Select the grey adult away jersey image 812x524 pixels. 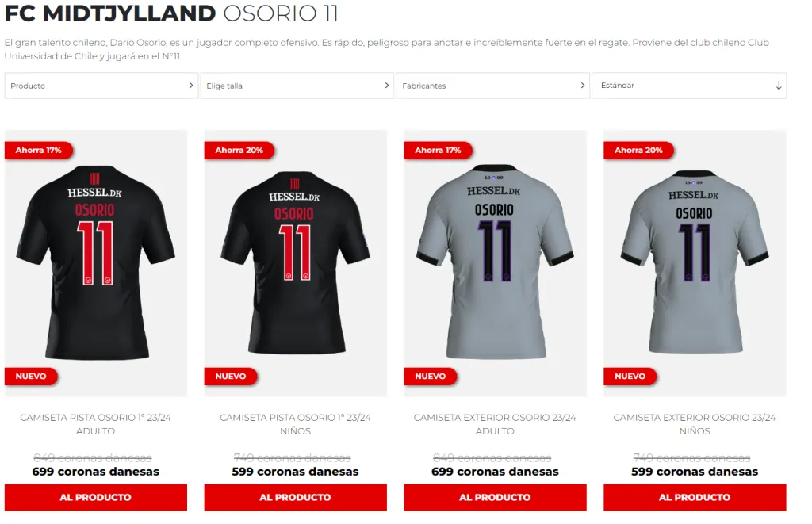pyautogui.click(x=495, y=262)
